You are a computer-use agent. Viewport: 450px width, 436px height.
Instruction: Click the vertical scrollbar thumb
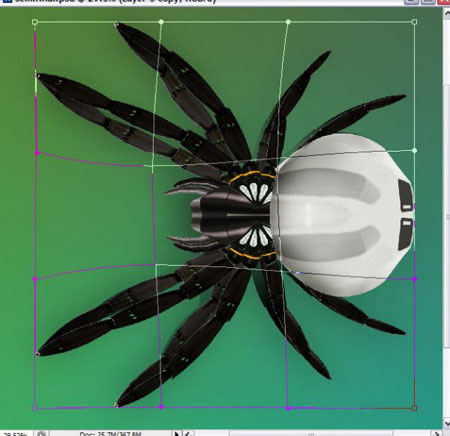click(446, 217)
